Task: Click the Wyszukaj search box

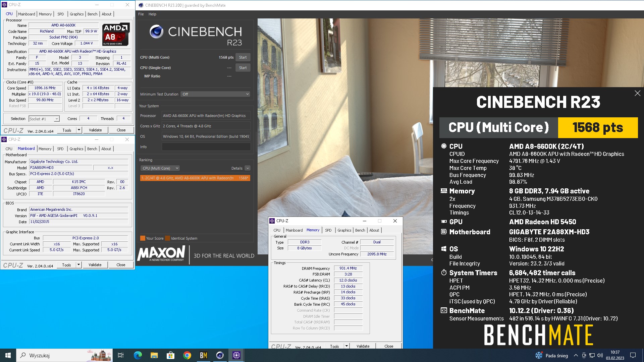Action: (x=64, y=355)
